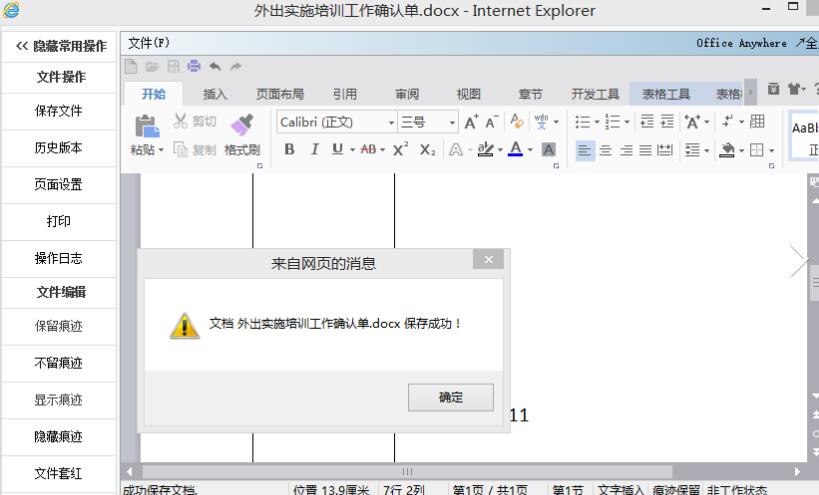Toggle superscript X² formatting

click(x=400, y=149)
